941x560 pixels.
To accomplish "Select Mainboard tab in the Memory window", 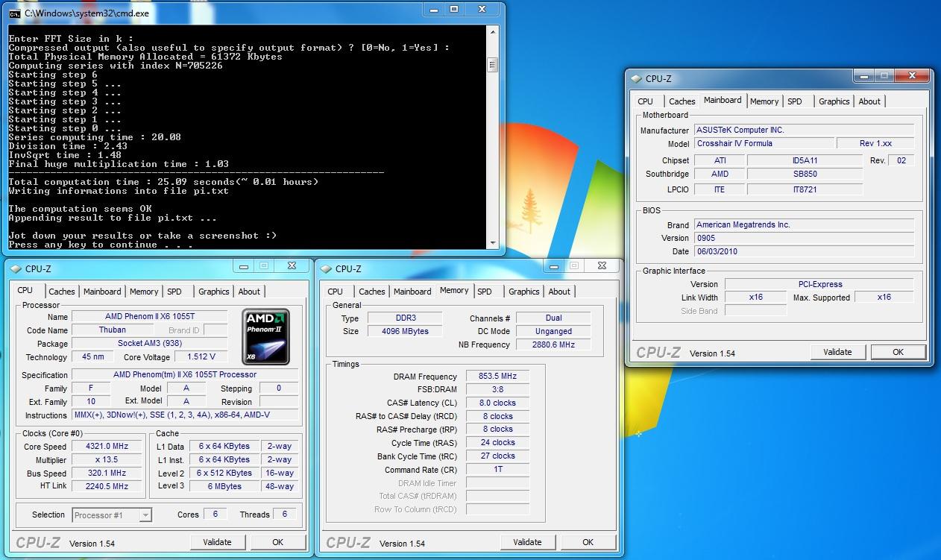I will click(x=412, y=292).
